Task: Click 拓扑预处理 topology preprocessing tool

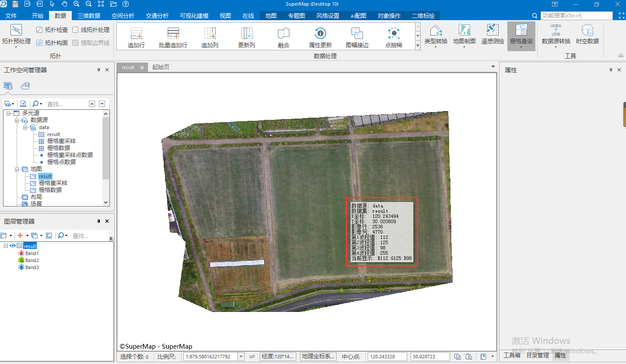Action: [x=16, y=35]
